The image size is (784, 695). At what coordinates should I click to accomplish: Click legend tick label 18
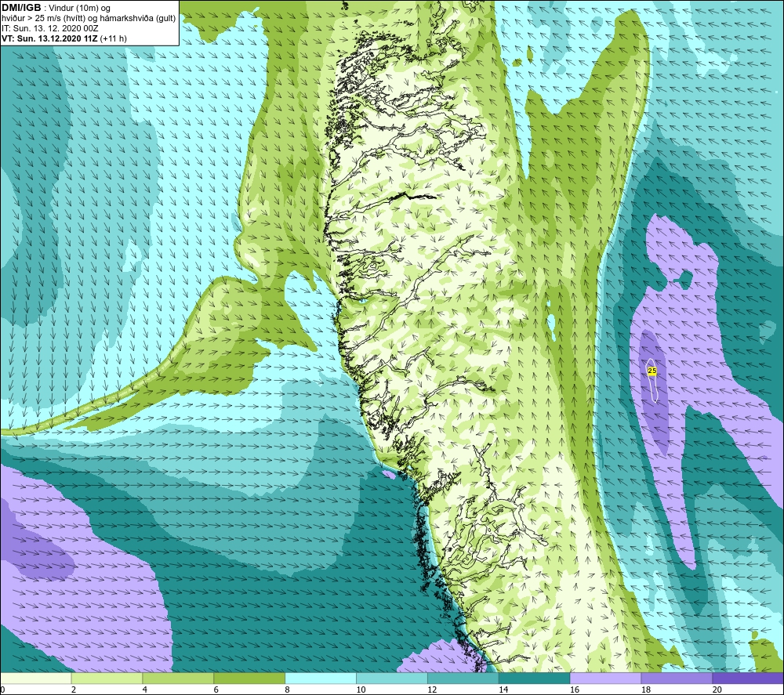[x=646, y=690]
